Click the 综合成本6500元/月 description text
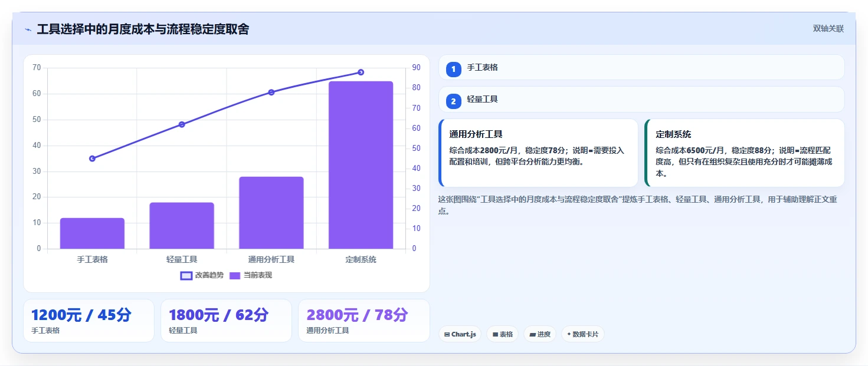 pos(744,162)
